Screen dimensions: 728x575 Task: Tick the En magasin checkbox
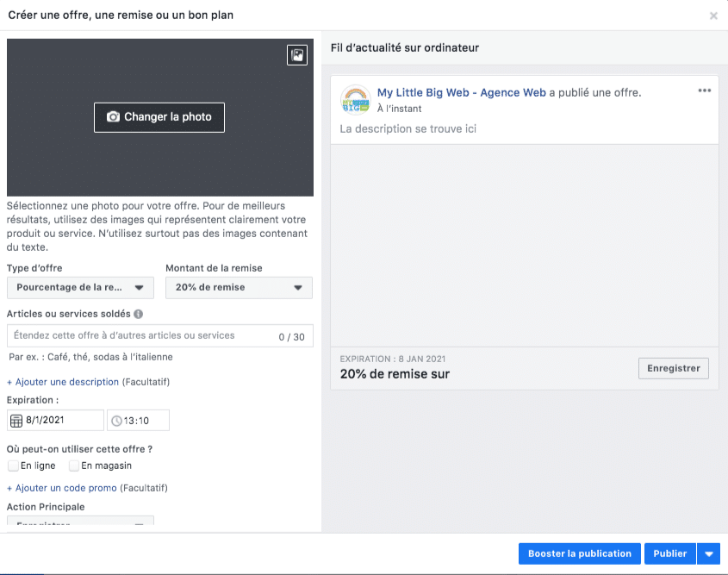[74, 466]
